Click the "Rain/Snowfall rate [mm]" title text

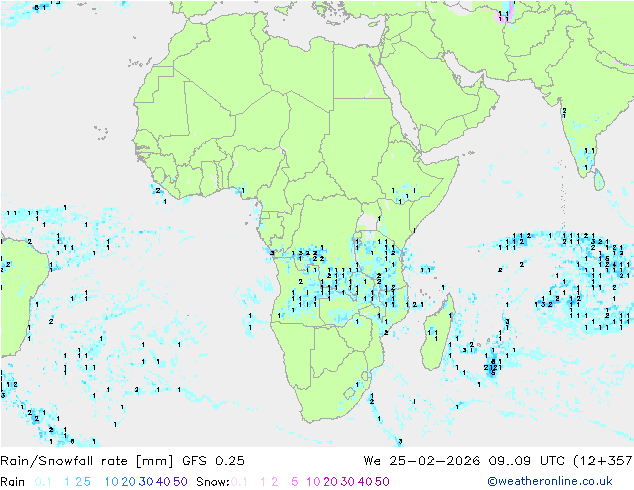tap(87, 461)
